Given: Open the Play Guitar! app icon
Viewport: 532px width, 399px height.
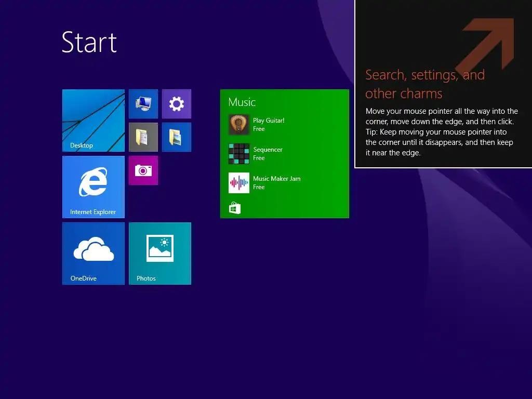Looking at the screenshot, I should [x=239, y=125].
